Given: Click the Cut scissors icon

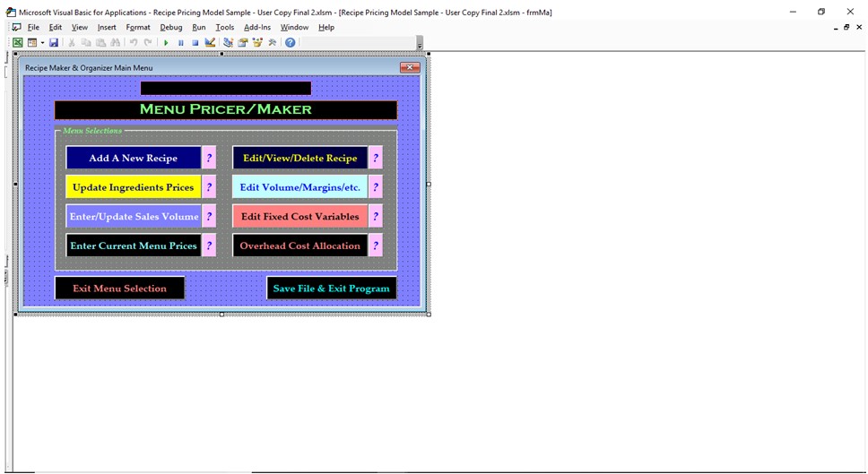Looking at the screenshot, I should tap(72, 42).
